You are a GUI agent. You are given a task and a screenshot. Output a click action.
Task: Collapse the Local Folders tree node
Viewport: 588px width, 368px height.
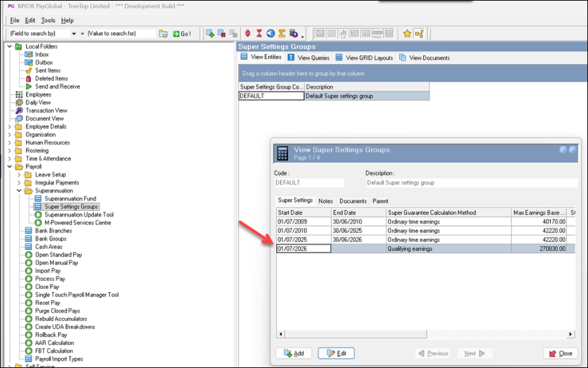(10, 47)
